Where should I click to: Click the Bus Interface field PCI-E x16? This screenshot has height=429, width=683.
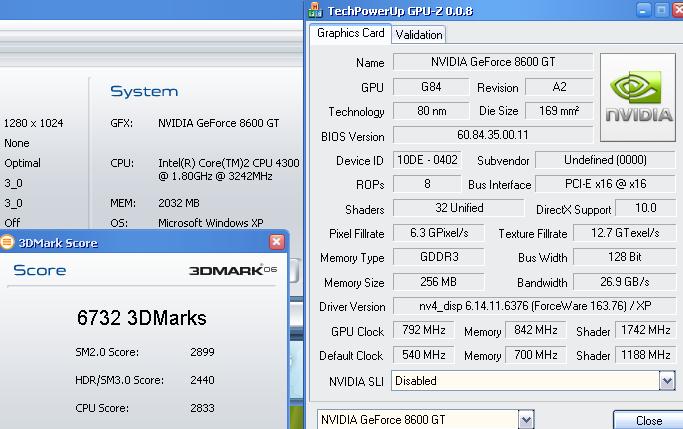[605, 184]
